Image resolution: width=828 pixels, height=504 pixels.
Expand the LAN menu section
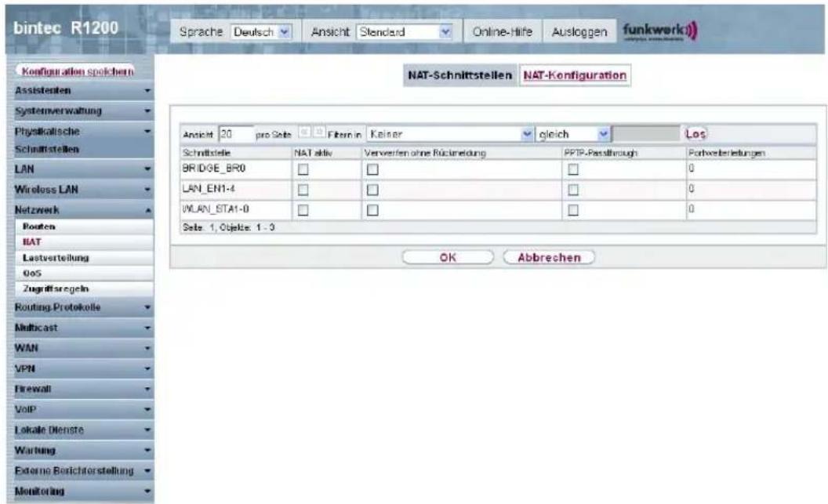[83, 169]
